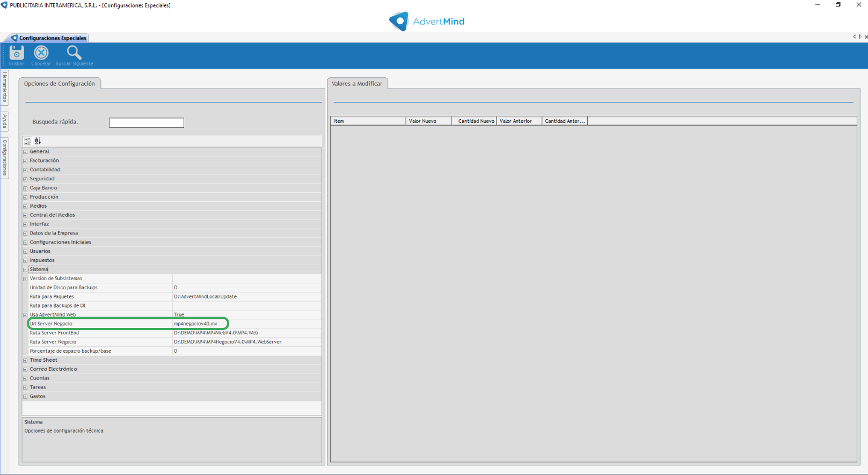This screenshot has height=475, width=868.
Task: Click the D:\AdvertMindLocal\Update value cell
Action: click(247, 297)
